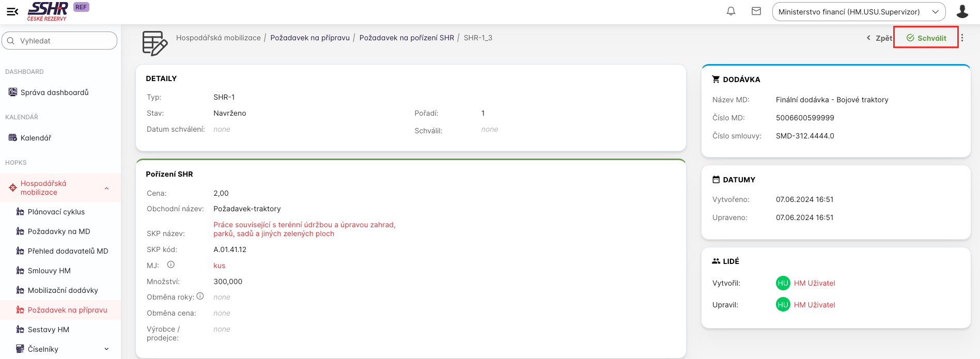
Task: Click the SSHR České rezervy logo
Action: [48, 11]
